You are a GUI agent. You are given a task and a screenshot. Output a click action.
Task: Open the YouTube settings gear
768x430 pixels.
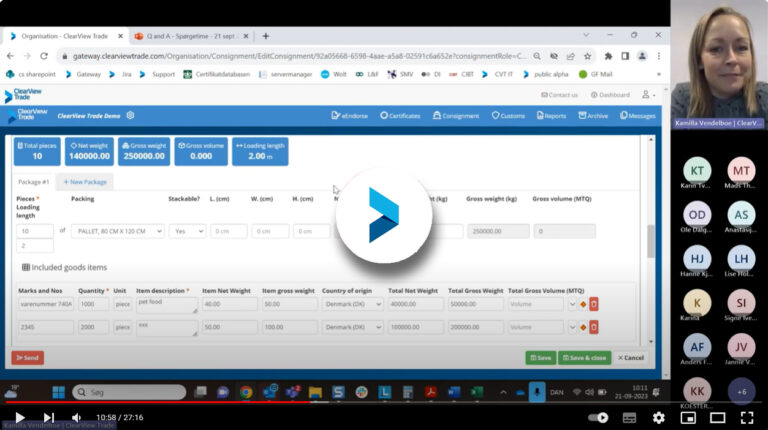(659, 417)
